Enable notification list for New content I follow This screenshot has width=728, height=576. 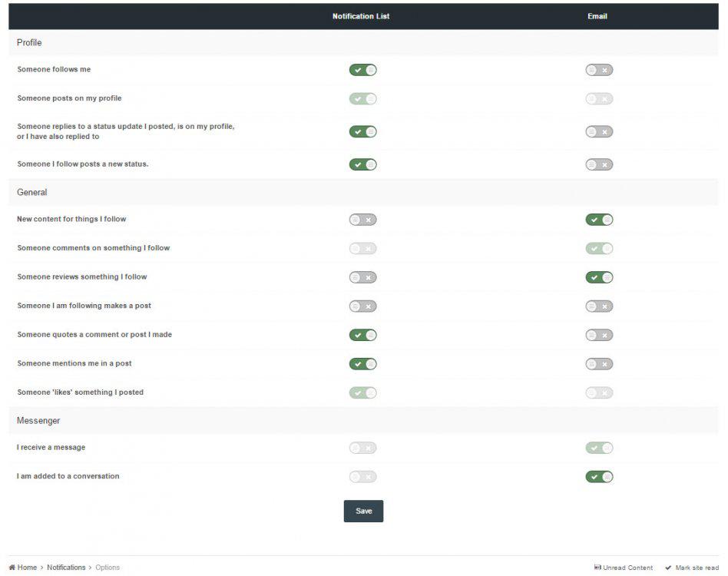362,220
